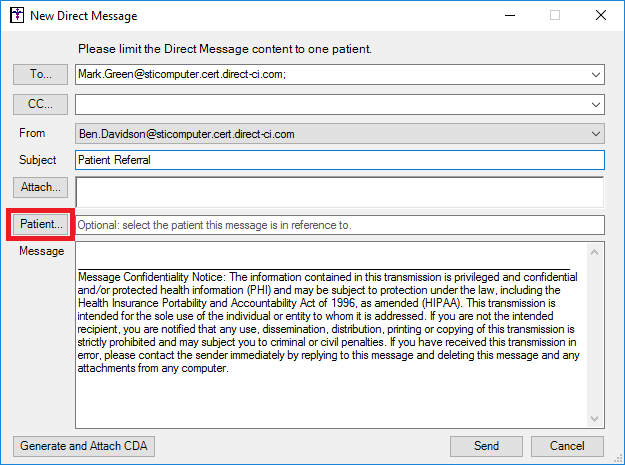Click the attachments list box

pyautogui.click(x=340, y=192)
